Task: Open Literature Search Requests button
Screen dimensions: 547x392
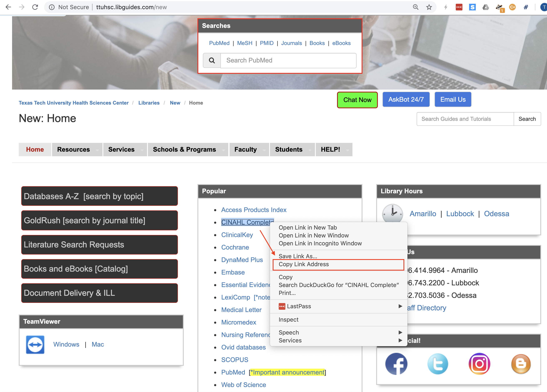Action: 99,245
